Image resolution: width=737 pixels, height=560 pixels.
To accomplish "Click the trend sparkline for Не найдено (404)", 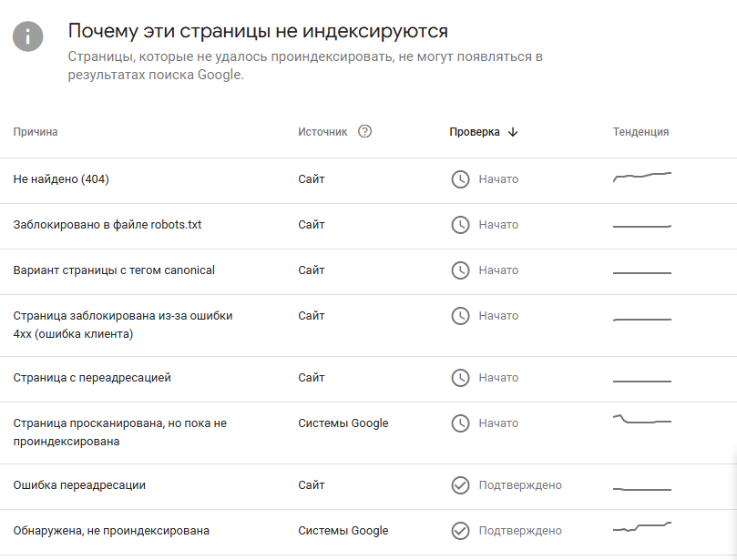I will coord(642,176).
